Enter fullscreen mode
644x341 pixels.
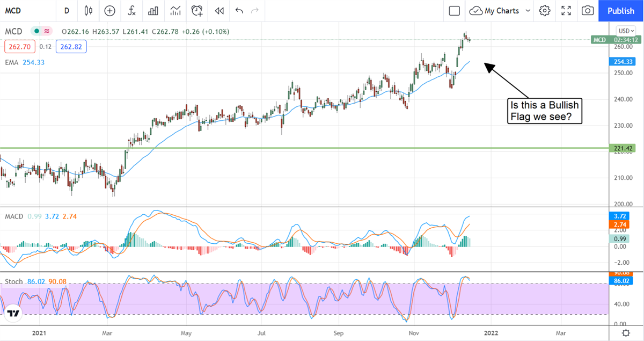(566, 11)
